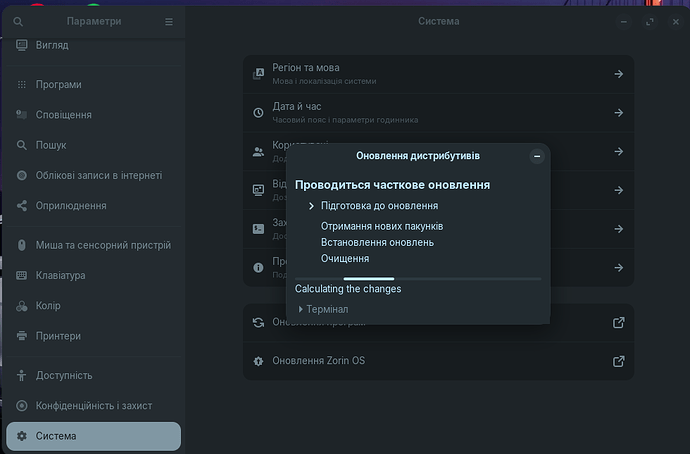Click the search icon in Параметри header

[x=18, y=21]
